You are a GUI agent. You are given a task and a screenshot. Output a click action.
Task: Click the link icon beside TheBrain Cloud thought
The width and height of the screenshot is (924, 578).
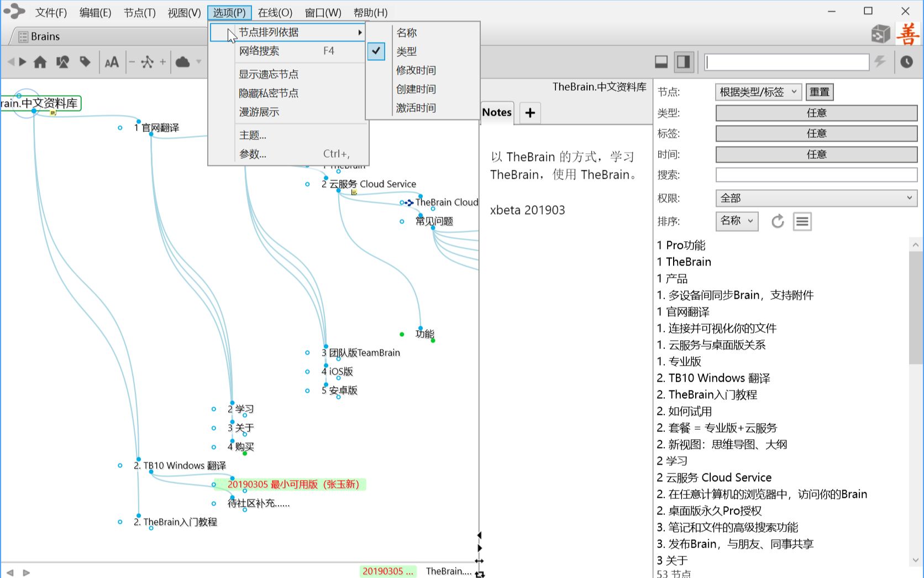point(409,203)
